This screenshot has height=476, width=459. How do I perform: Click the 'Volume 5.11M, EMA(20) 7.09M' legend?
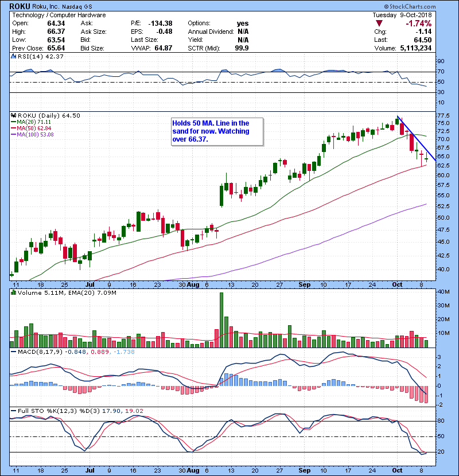pos(67,292)
